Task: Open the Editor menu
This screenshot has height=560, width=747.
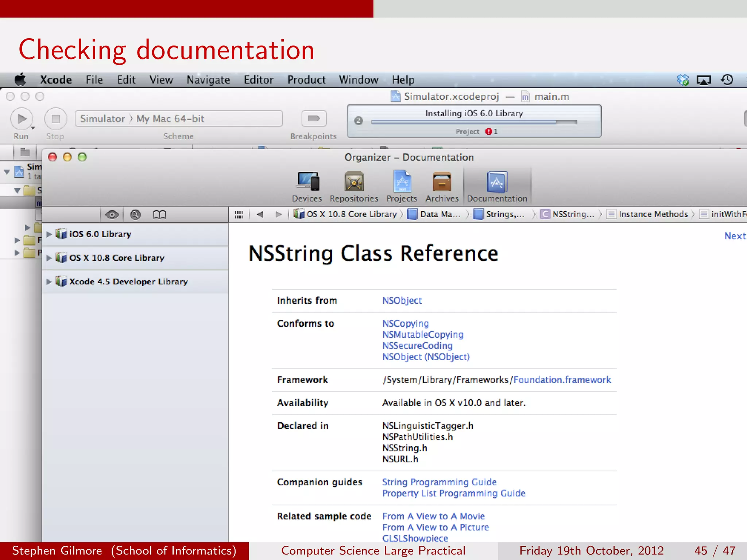Action: [259, 80]
